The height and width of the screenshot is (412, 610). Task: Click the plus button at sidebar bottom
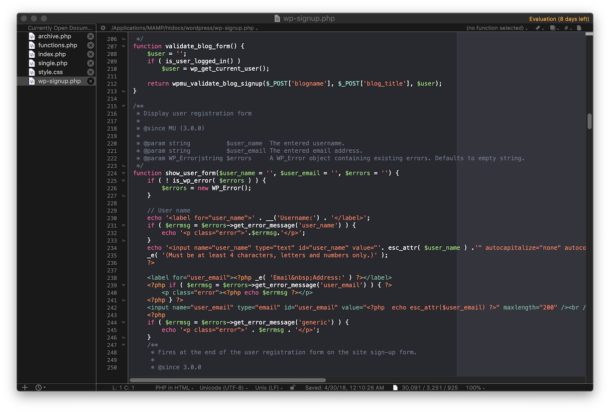click(25, 387)
